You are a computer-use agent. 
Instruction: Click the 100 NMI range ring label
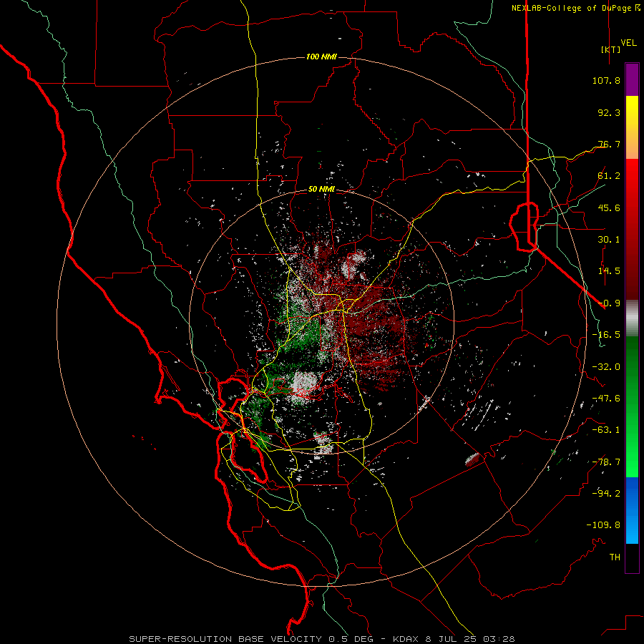point(321,57)
